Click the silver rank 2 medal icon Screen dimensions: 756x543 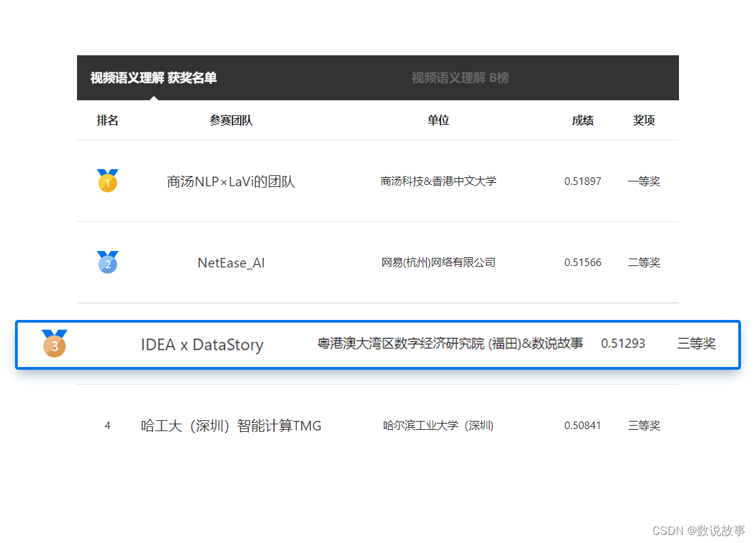coord(108,262)
